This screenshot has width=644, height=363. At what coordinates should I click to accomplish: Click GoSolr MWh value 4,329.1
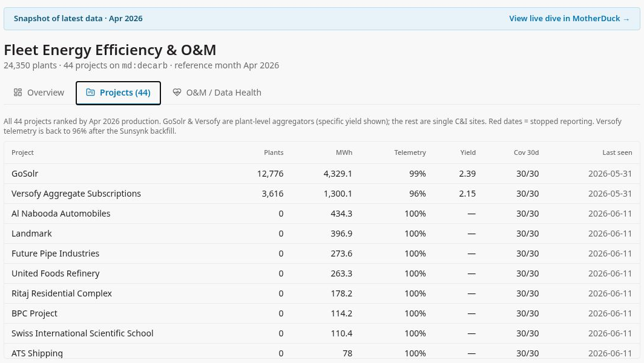point(338,174)
